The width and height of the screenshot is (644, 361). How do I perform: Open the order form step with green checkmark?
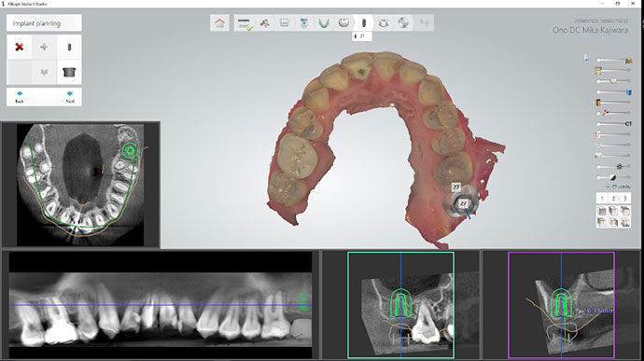click(x=245, y=23)
